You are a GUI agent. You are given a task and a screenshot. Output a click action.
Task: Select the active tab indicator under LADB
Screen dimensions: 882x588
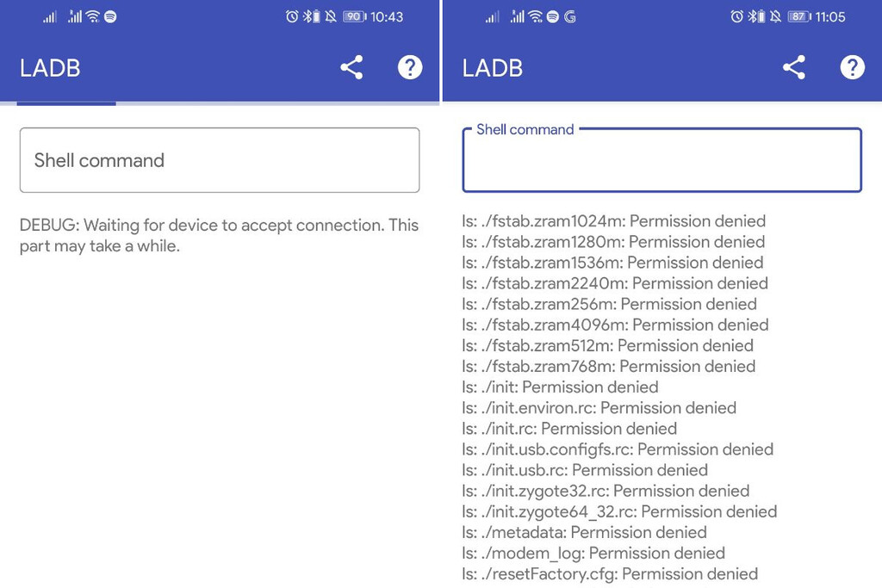point(66,102)
